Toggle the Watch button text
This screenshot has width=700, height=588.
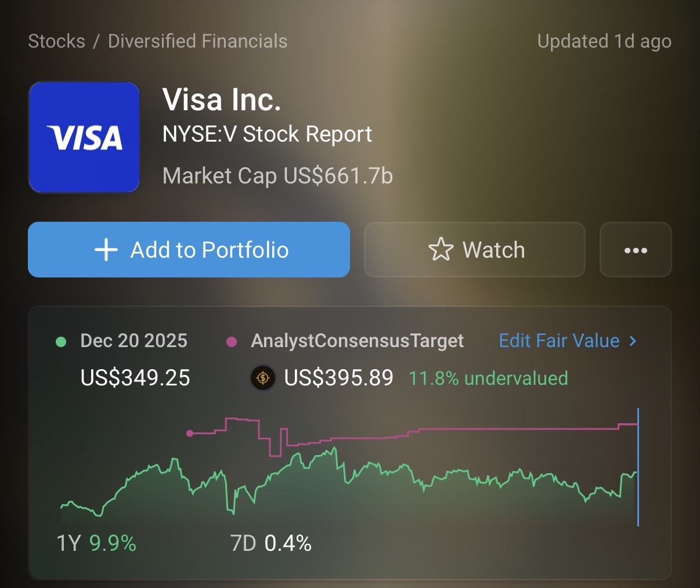click(x=493, y=250)
